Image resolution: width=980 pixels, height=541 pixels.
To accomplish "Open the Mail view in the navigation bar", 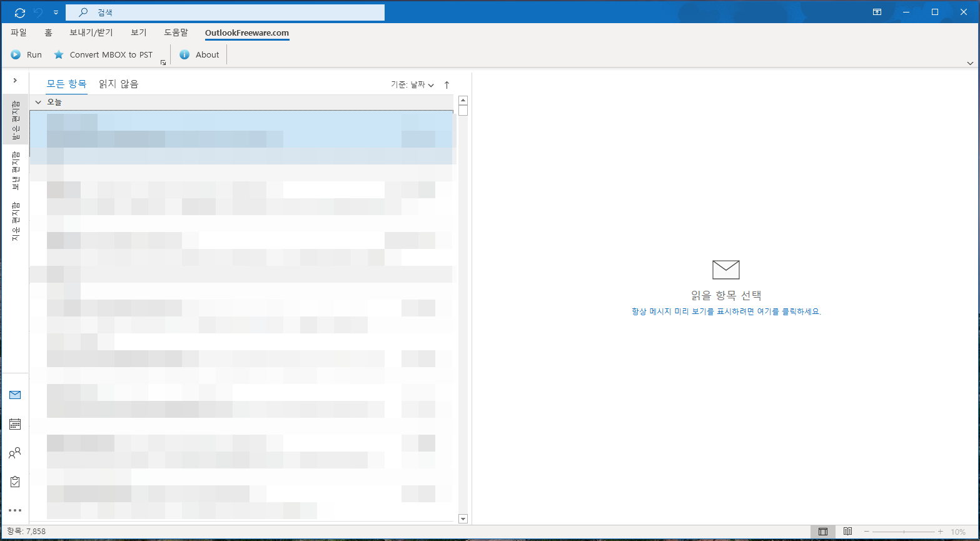I will click(16, 394).
